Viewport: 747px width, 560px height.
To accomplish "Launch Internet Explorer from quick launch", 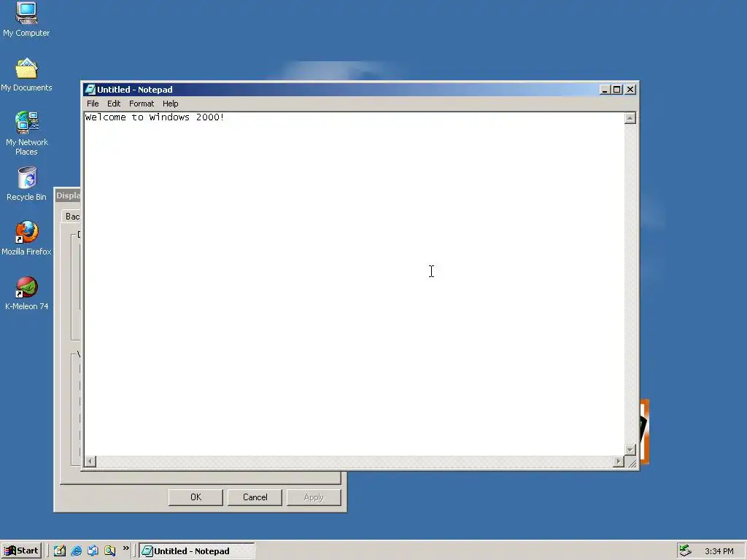I will click(76, 551).
